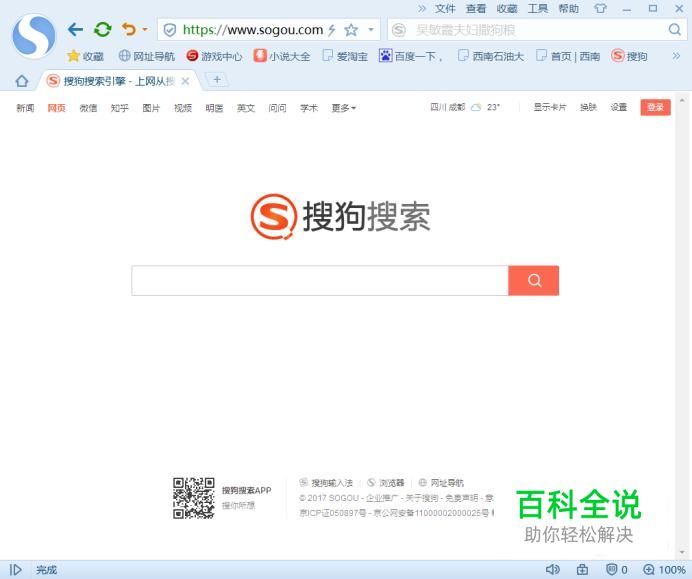Open the 文件 menu
Screen dimensions: 692x579
tap(445, 9)
